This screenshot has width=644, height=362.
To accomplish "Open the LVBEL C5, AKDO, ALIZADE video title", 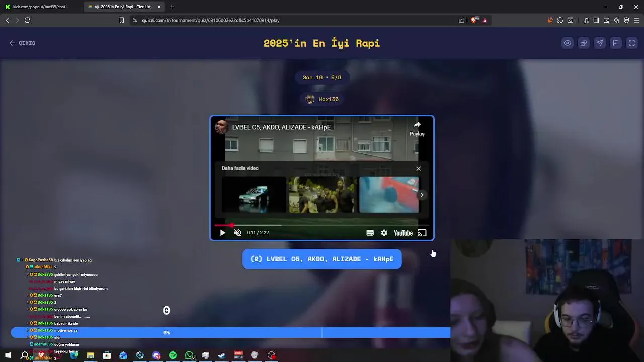I will click(281, 127).
